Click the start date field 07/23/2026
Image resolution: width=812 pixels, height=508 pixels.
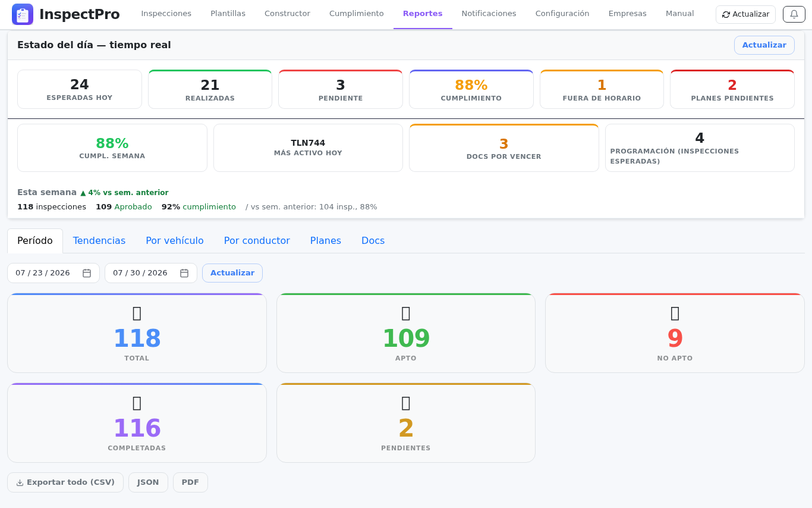[x=53, y=273]
